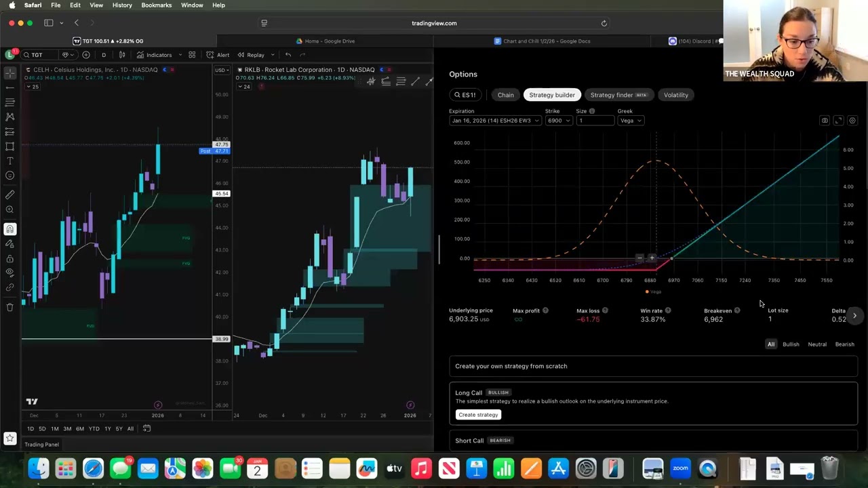This screenshot has width=868, height=488.
Task: Open the History menu in menu bar
Action: tap(122, 5)
